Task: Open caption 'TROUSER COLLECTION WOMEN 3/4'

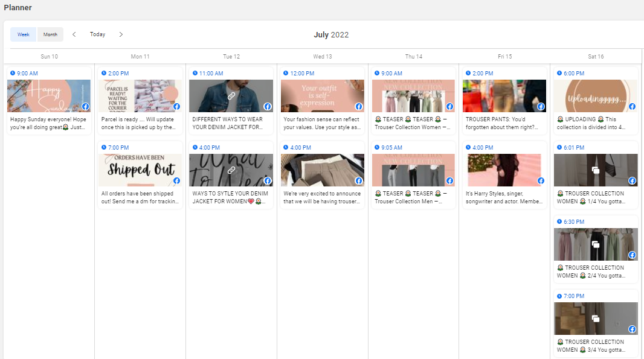Action: [591, 346]
